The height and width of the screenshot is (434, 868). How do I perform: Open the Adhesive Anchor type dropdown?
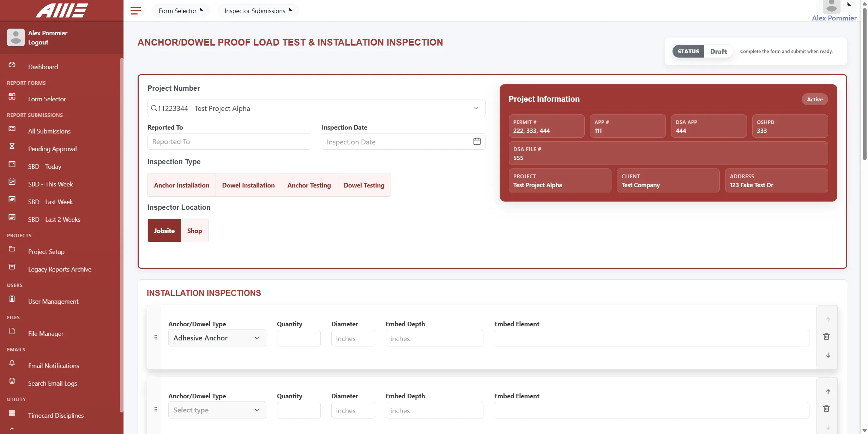tap(217, 338)
